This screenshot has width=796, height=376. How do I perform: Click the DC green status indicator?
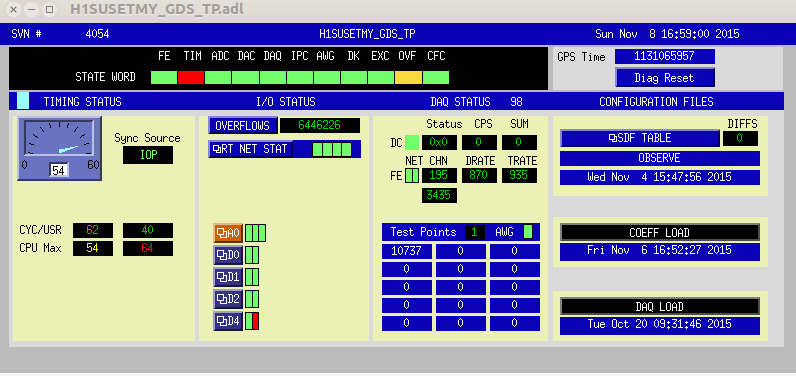412,143
